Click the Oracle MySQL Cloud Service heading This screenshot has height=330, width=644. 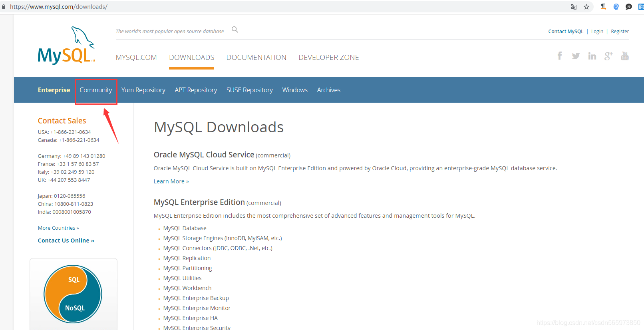click(x=204, y=155)
